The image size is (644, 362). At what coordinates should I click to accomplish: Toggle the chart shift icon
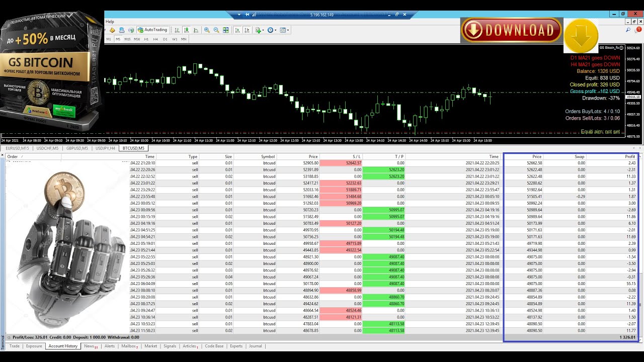pyautogui.click(x=247, y=30)
